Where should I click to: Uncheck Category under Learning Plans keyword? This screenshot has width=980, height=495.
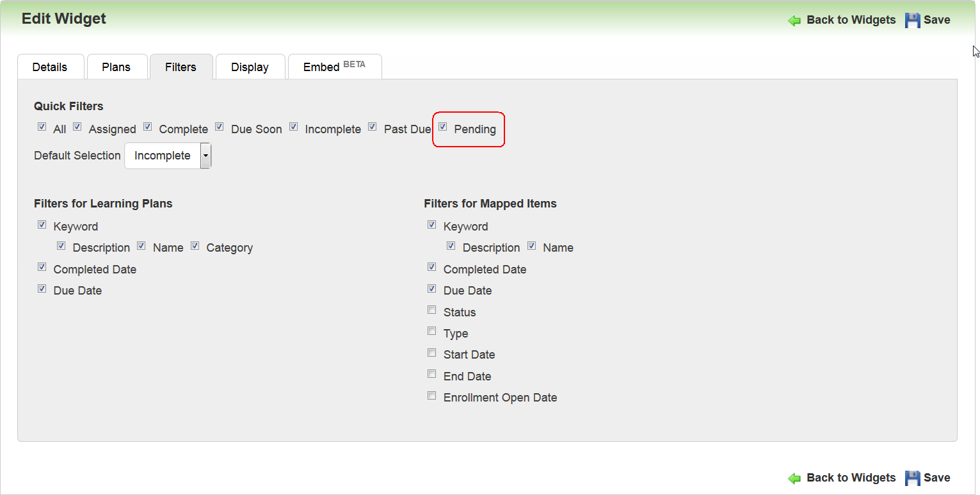tap(195, 246)
